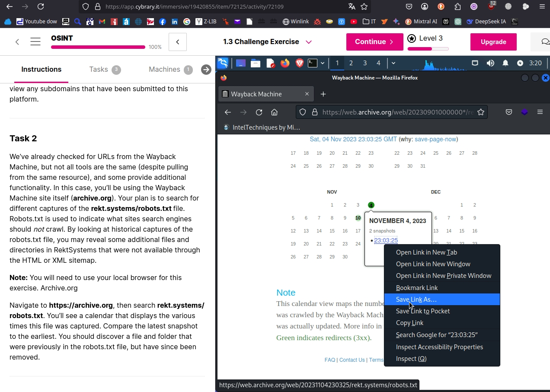The height and width of the screenshot is (392, 550).
Task: Open the 23:03:25 snapshot link
Action: (x=386, y=240)
